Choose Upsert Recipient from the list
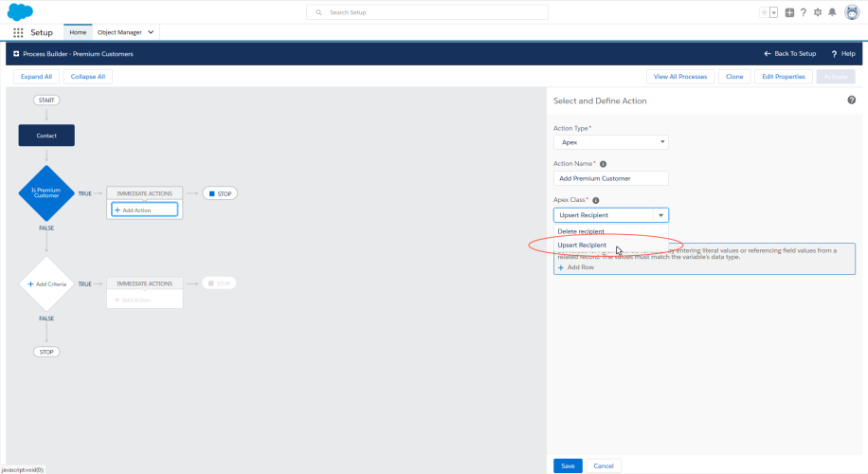The height and width of the screenshot is (474, 868). pos(610,245)
